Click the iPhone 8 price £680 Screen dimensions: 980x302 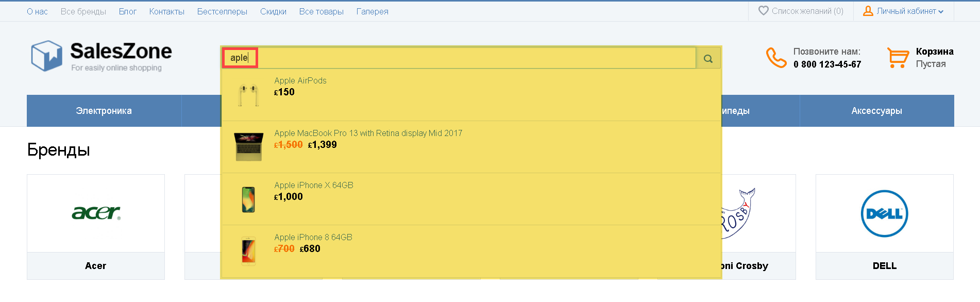click(310, 249)
